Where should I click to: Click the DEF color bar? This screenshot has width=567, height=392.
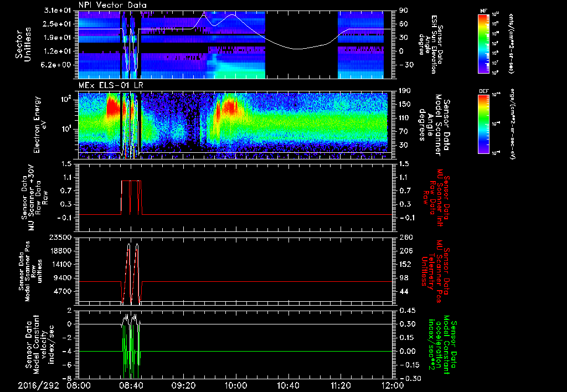pos(483,124)
